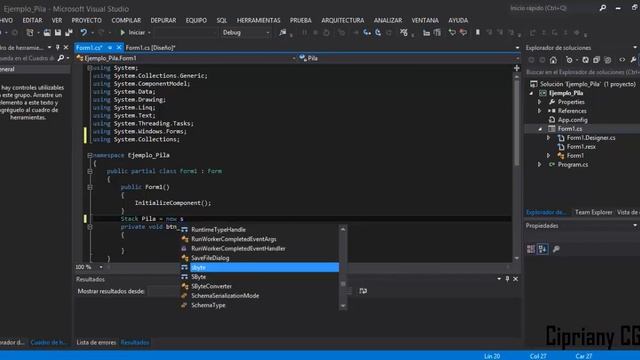Viewport: 640px width, 360px height.
Task: Open the EDITAR menu
Action: [x=32, y=20]
